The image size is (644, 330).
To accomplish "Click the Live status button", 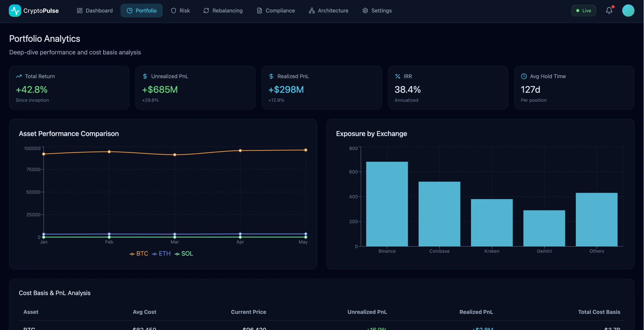I will point(584,10).
